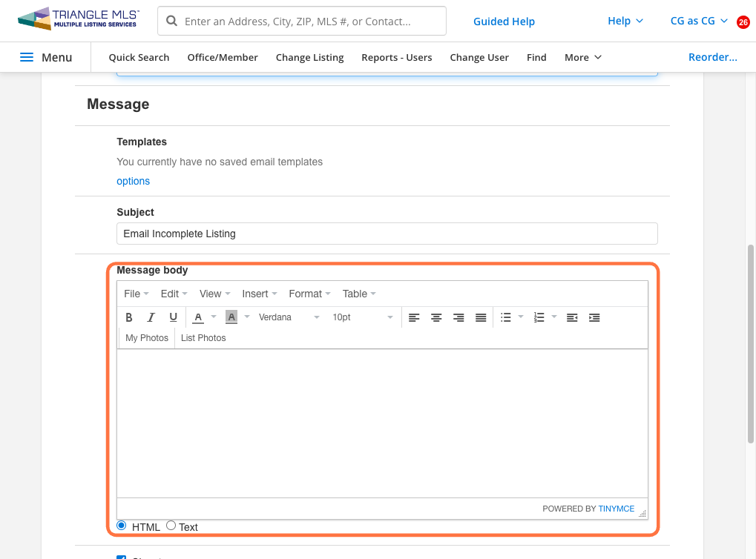
Task: Open CG as CG account dropdown
Action: pos(699,21)
